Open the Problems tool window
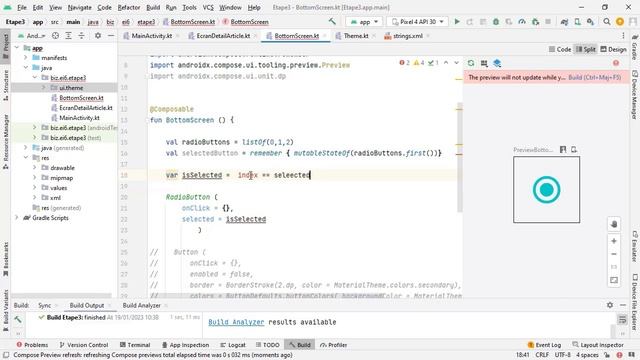 tap(32, 345)
